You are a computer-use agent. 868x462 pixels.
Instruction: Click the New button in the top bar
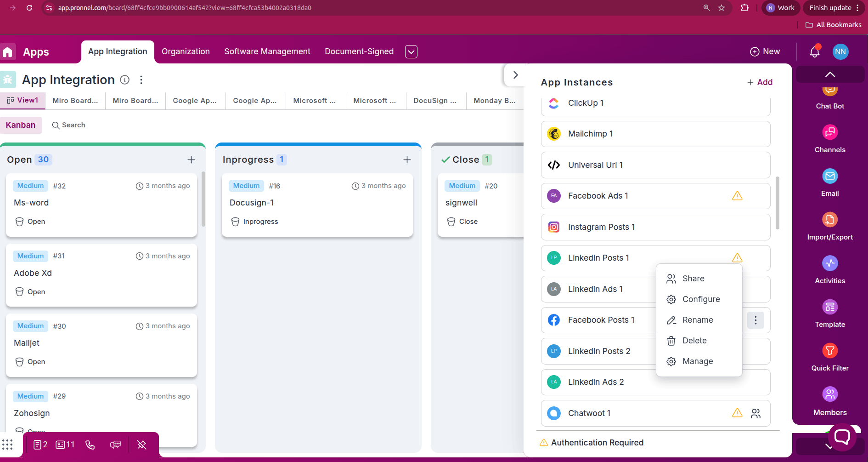(x=765, y=51)
